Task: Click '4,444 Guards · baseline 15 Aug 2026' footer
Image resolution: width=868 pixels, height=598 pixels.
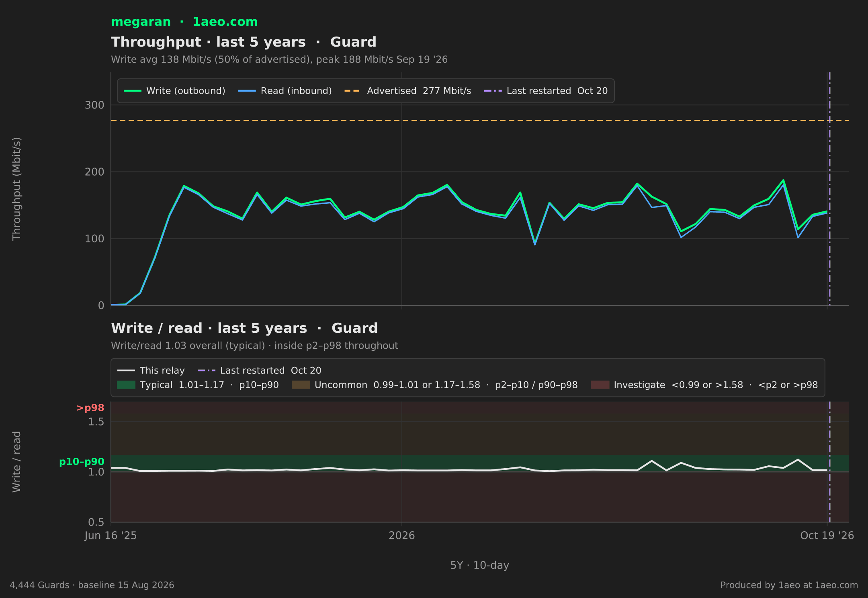Action: [x=92, y=585]
